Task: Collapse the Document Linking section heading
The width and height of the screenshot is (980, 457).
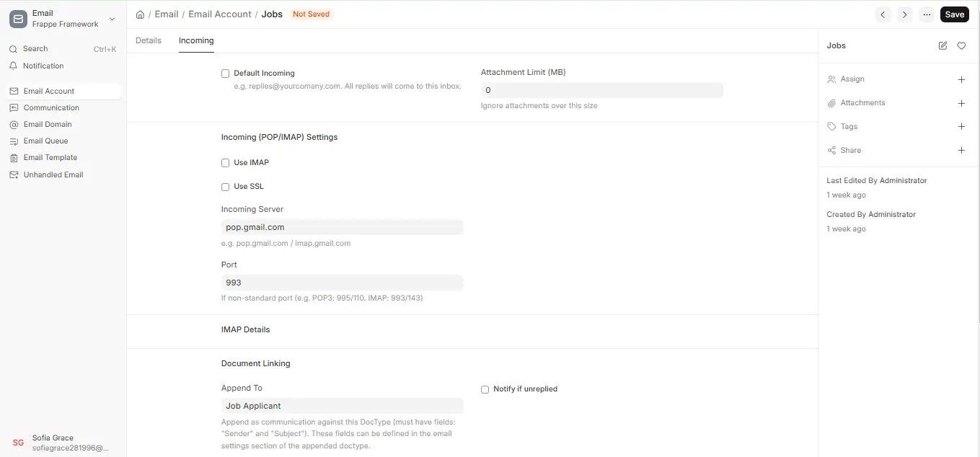Action: (255, 363)
